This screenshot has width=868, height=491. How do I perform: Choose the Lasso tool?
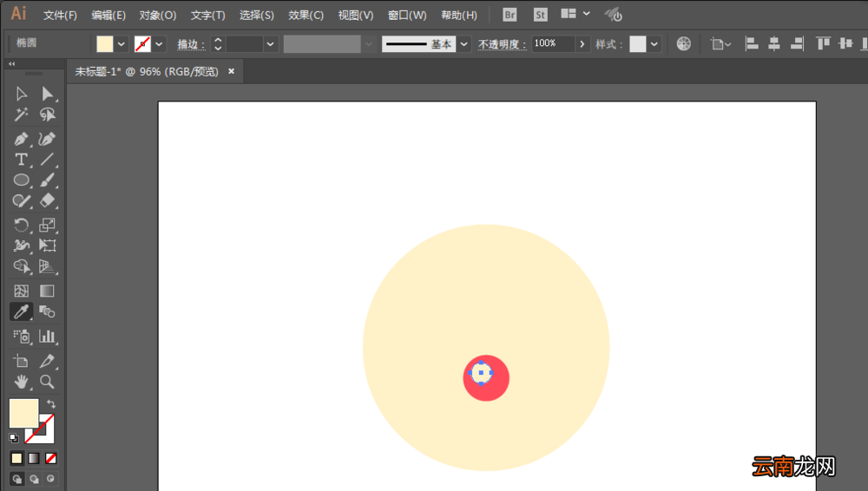(48, 115)
